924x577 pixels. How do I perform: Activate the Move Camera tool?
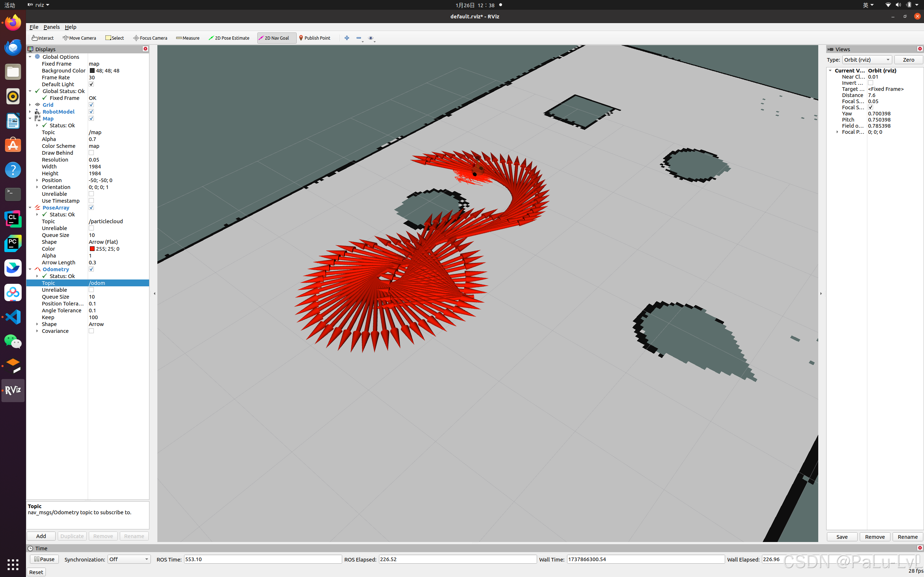click(x=79, y=38)
